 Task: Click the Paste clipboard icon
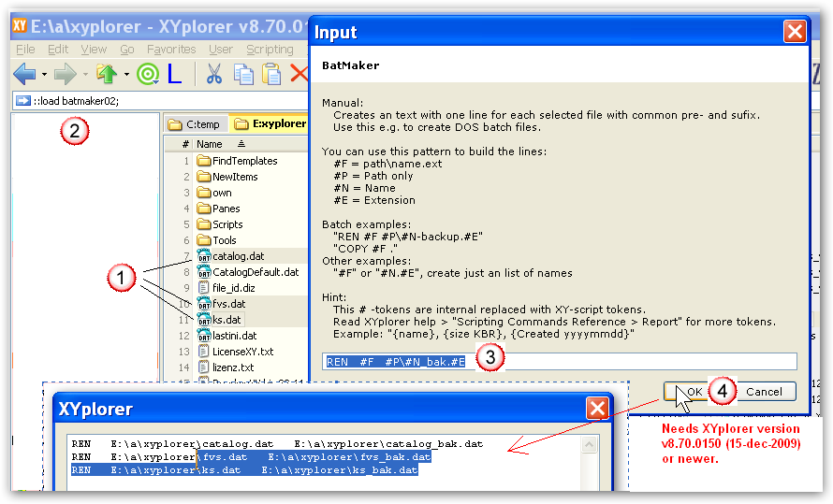pyautogui.click(x=271, y=74)
